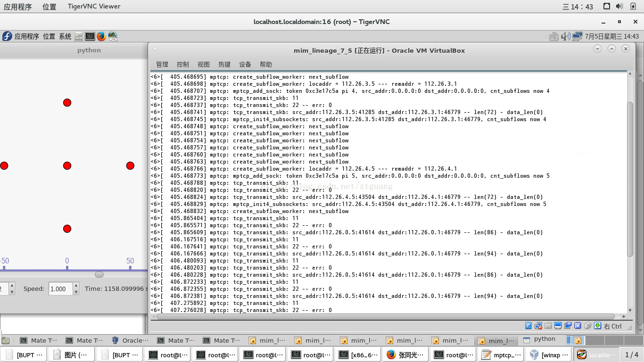
Task: Switch to Oracle… window in inner taskbar
Action: coord(131,340)
